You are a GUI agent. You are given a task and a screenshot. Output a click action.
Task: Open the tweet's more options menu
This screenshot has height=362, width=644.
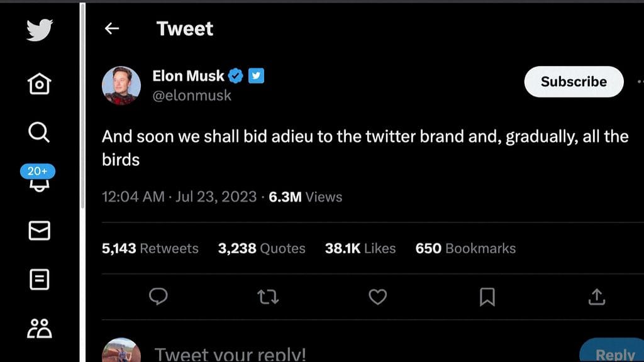(641, 81)
